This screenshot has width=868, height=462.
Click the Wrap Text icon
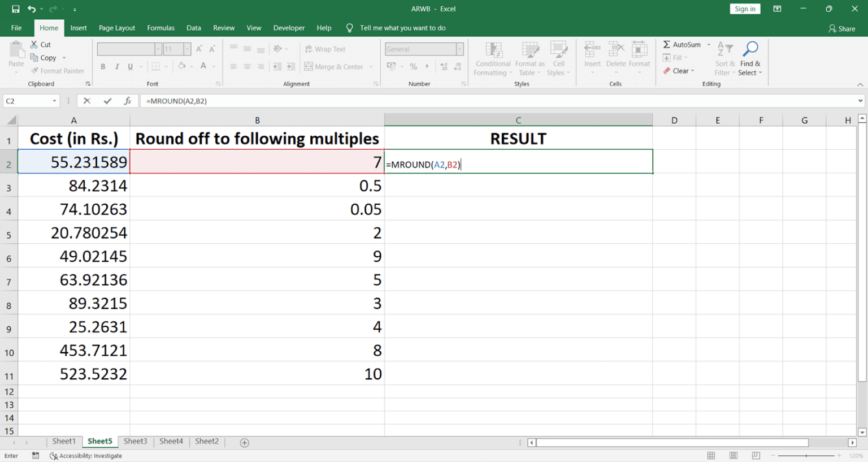(309, 49)
